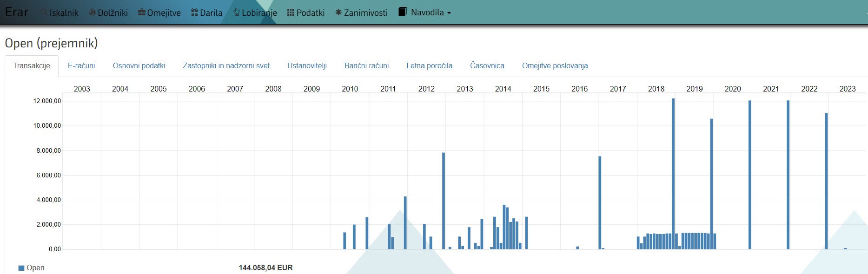Go to the Erar home logo
Image resolution: width=868 pixels, height=274 pixels.
(17, 12)
